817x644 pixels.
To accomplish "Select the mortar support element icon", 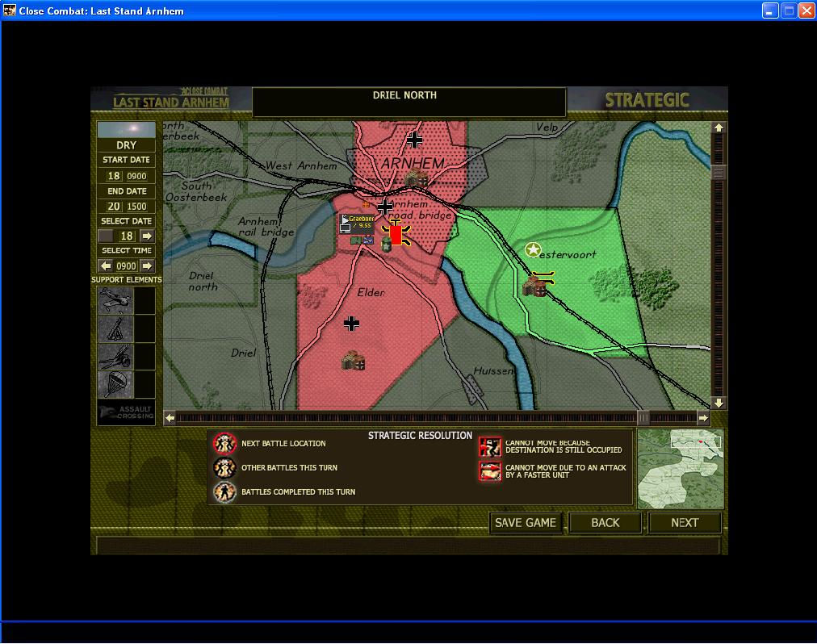I will [x=115, y=328].
